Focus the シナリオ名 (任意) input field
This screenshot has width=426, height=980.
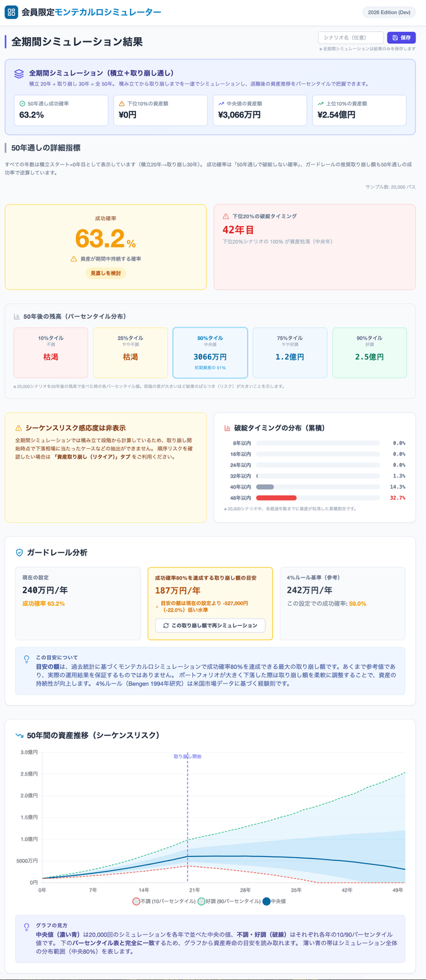[x=351, y=38]
